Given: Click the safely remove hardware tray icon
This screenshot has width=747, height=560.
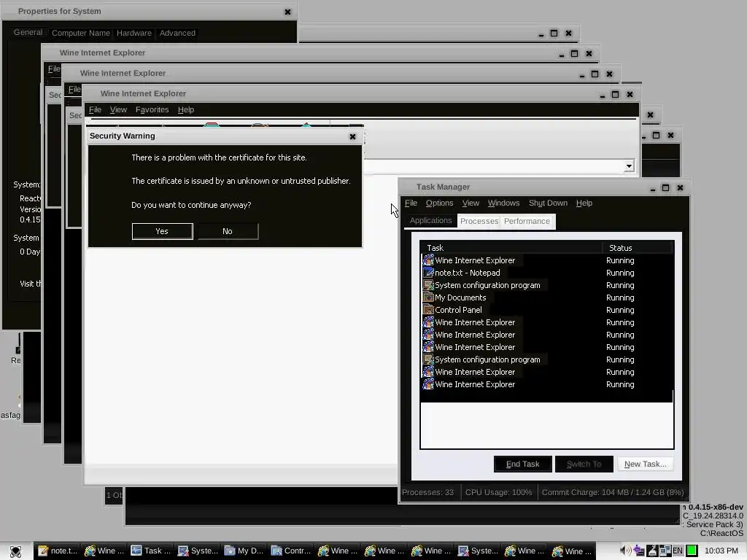Looking at the screenshot, I should (639, 551).
